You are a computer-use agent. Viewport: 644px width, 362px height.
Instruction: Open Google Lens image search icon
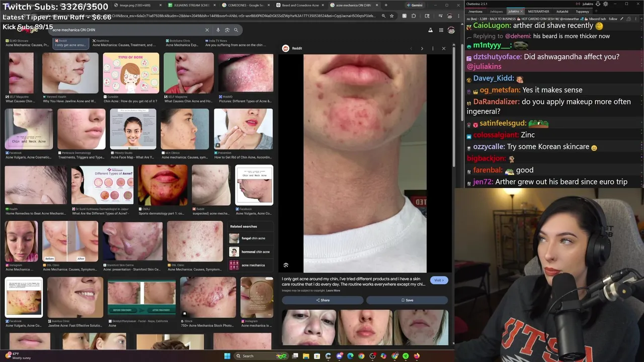click(227, 30)
